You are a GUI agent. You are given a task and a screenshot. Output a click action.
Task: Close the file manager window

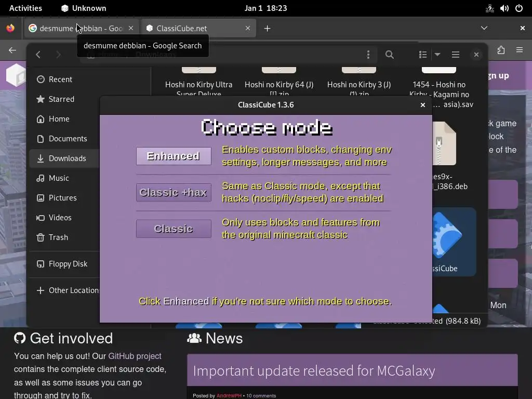pyautogui.click(x=476, y=55)
